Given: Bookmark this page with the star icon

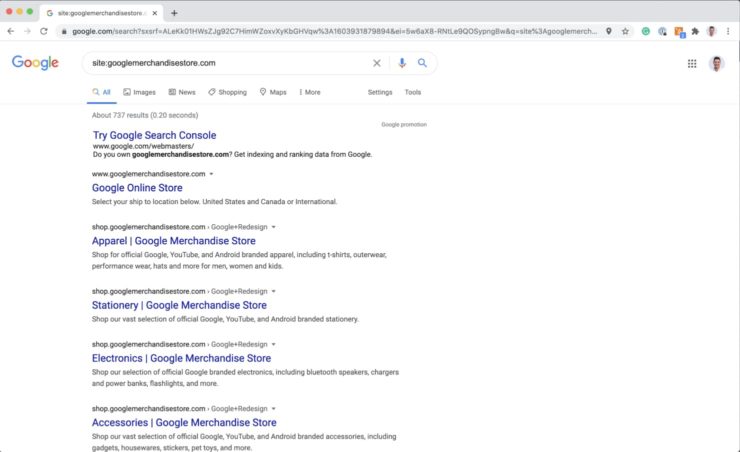Looking at the screenshot, I should (x=625, y=31).
